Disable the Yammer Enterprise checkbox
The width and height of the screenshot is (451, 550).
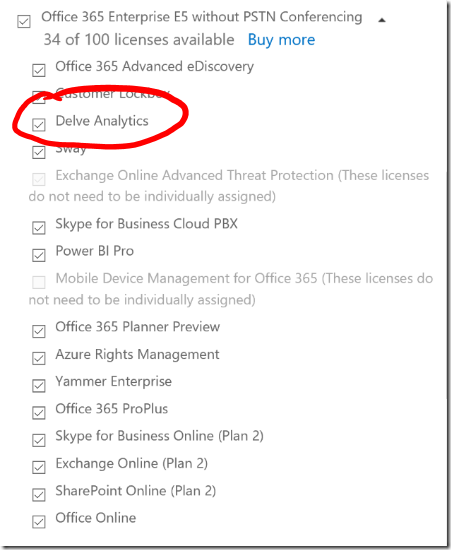coord(39,385)
